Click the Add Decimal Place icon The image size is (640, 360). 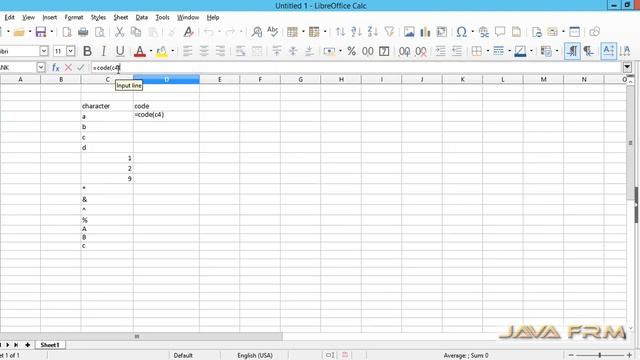[404, 51]
